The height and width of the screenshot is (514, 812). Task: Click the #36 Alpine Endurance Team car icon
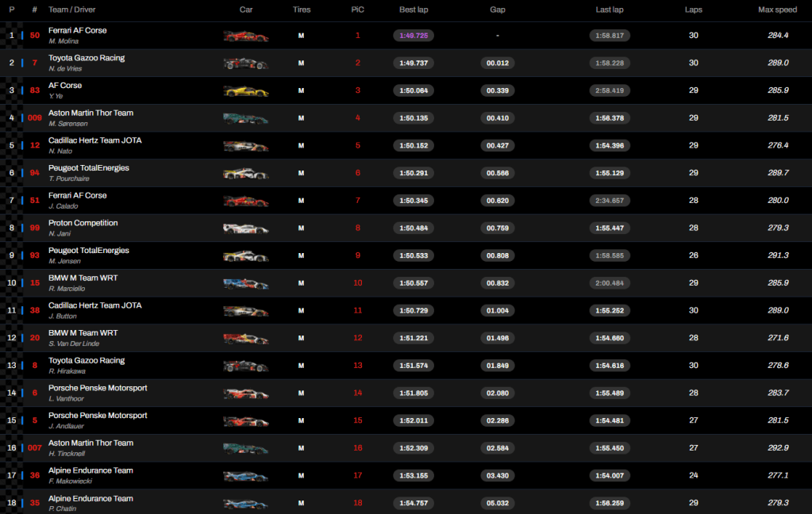246,476
